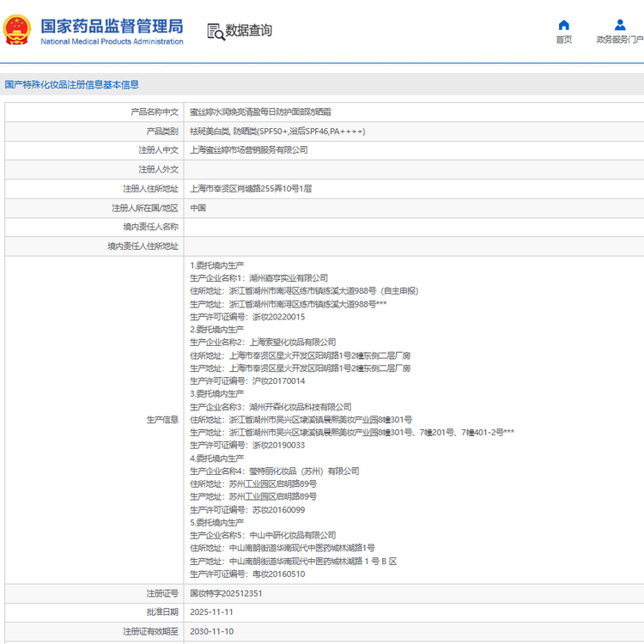The image size is (644, 644).
Task: Select the 首页 text label
Action: pos(563,39)
